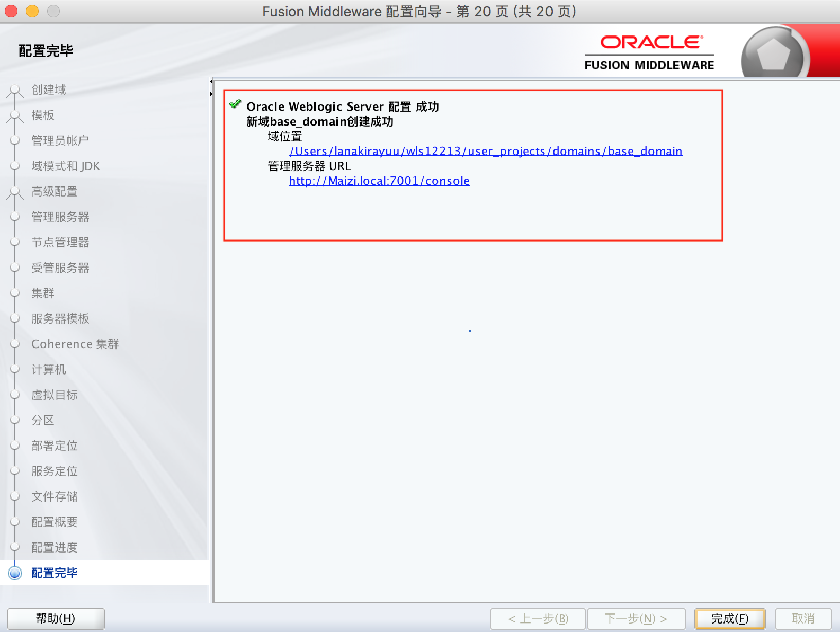Select the 配置概要 step
Viewport: 840px width, 632px height.
tap(55, 522)
